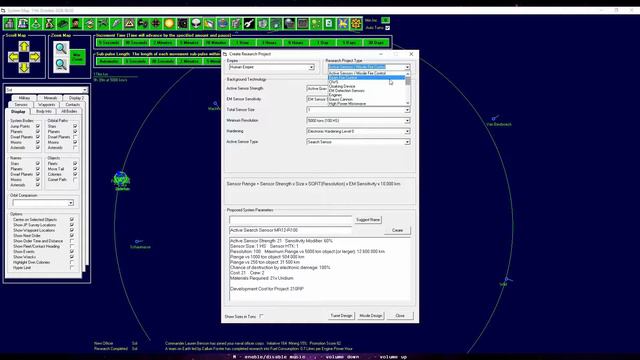640x360 pixels.
Task: Zoom out with the lower magnifier icon
Action: 61,64
